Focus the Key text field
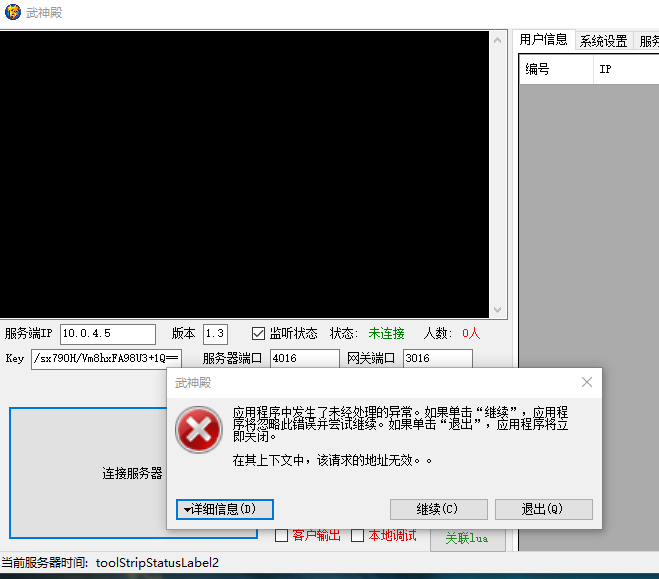This screenshot has height=579, width=659. pyautogui.click(x=106, y=359)
